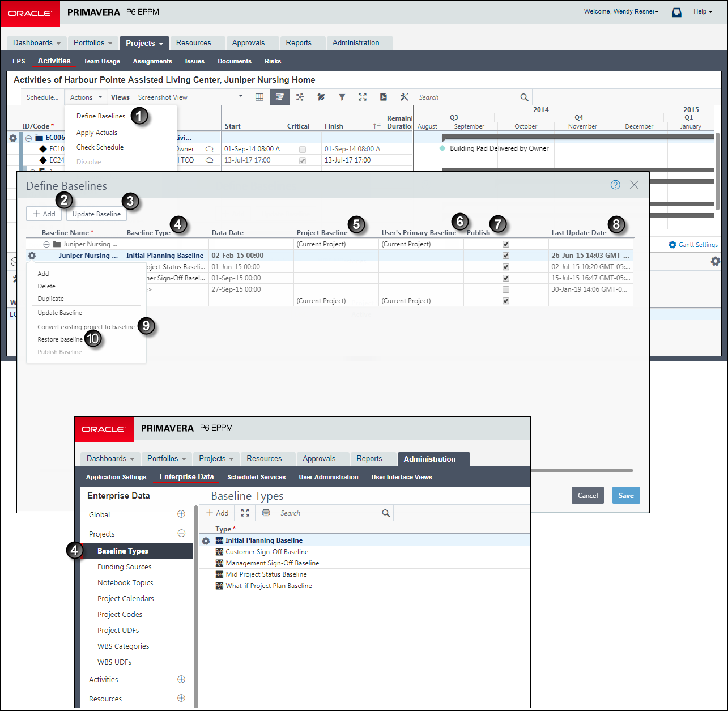Expand the Resources section in Enterprise Data

click(x=181, y=698)
